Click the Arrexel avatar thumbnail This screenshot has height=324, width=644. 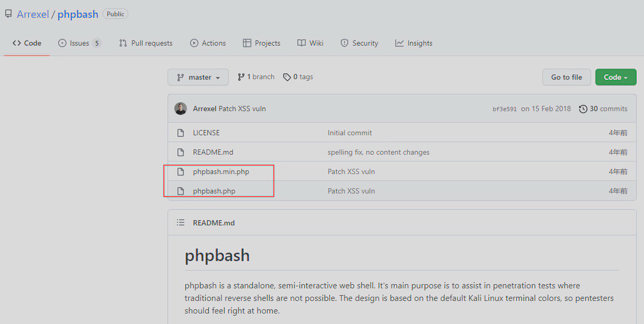click(181, 109)
